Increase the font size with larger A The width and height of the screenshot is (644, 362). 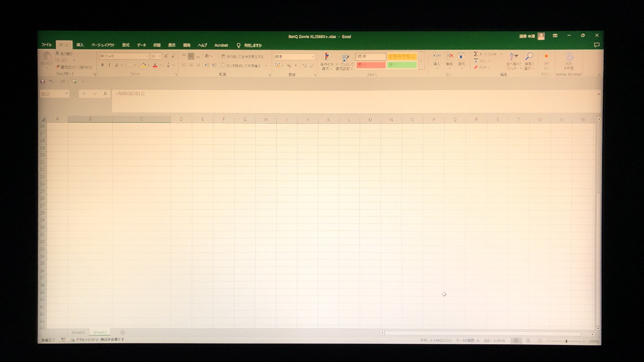pos(166,56)
